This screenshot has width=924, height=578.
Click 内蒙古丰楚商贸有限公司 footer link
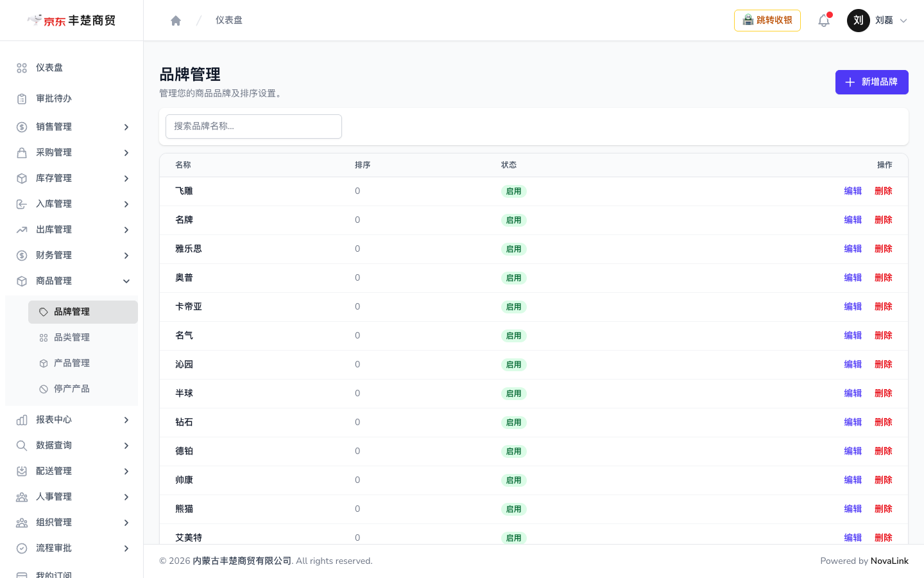tap(242, 561)
